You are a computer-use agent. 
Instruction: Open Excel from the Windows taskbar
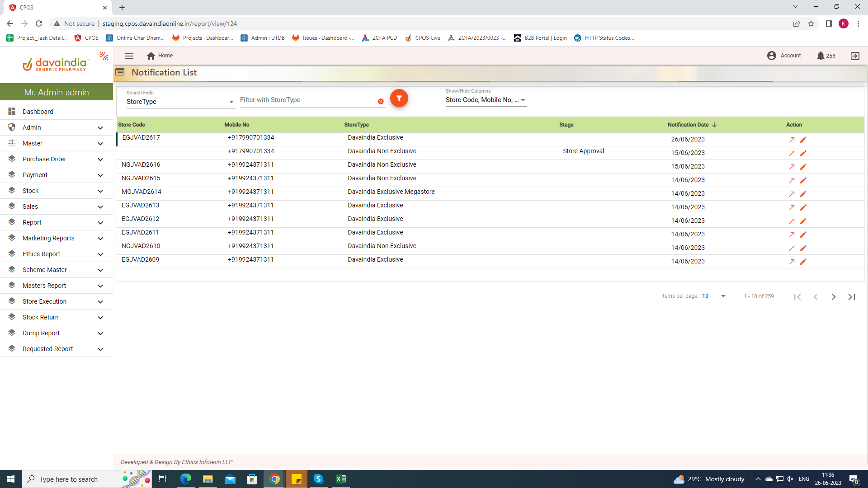pos(341,479)
